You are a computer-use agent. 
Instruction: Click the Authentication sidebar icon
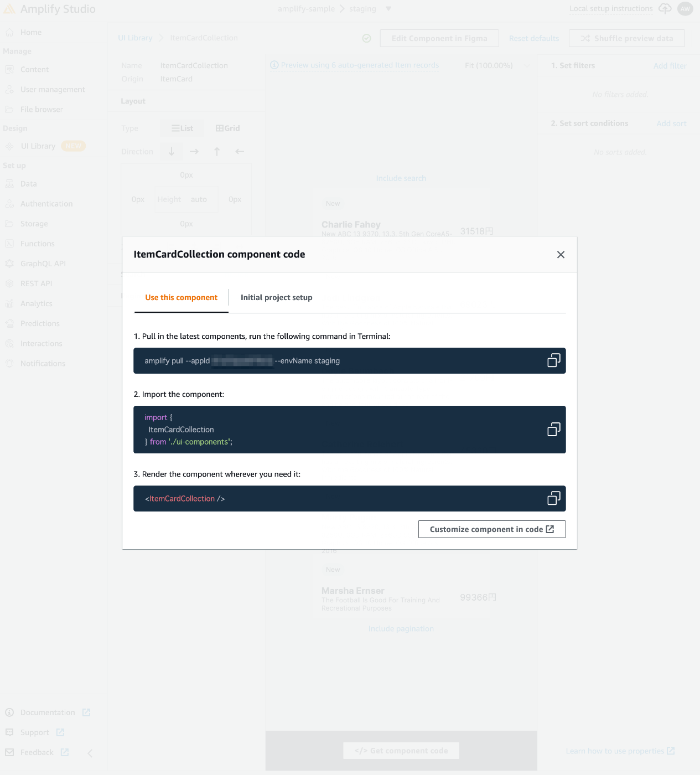9,204
